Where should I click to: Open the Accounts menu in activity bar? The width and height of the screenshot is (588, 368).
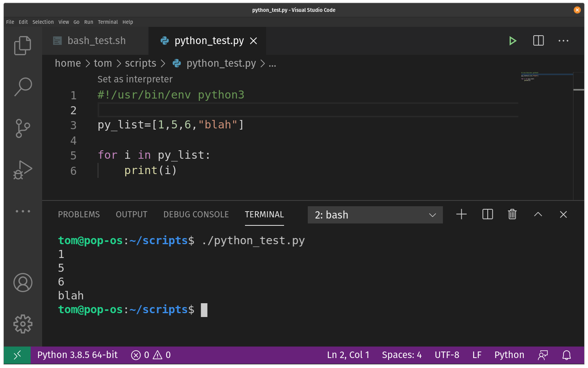(23, 283)
